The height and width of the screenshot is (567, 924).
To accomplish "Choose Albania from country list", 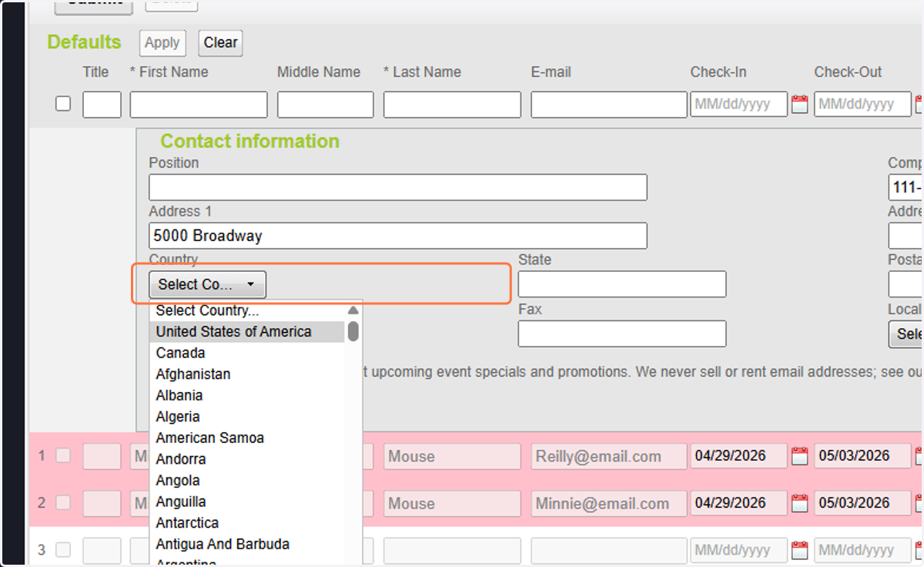I will (x=246, y=395).
